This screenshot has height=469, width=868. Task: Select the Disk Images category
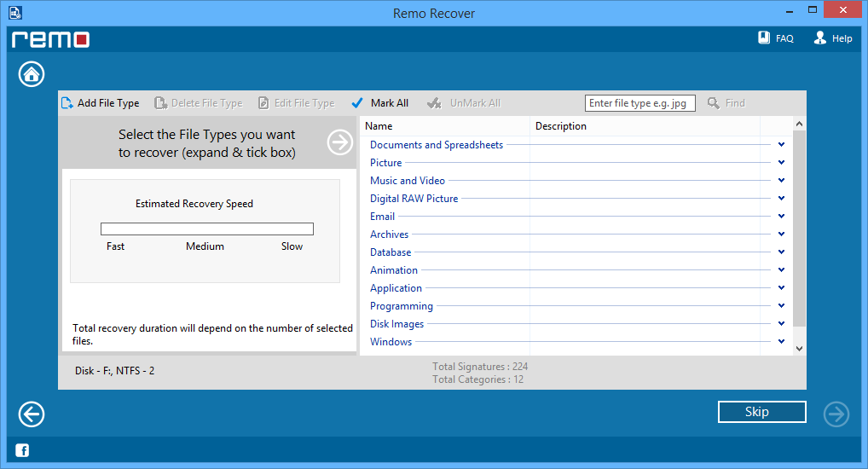coord(397,324)
